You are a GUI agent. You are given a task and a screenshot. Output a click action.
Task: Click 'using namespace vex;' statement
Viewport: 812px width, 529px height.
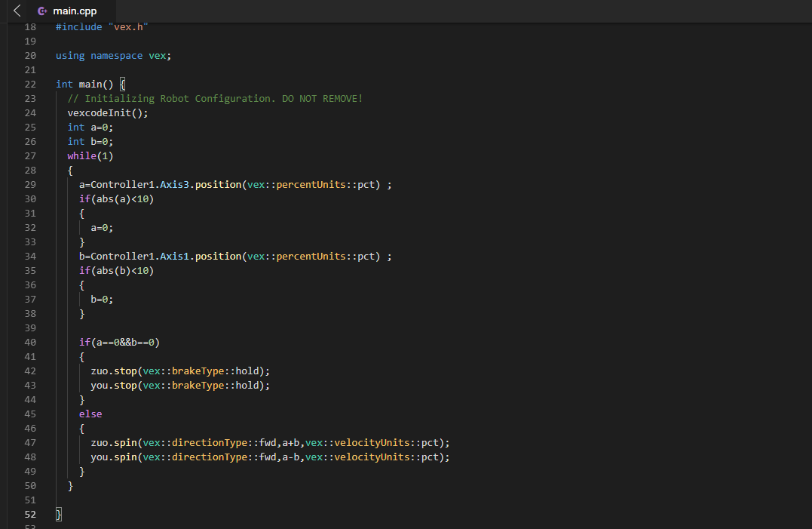113,55
